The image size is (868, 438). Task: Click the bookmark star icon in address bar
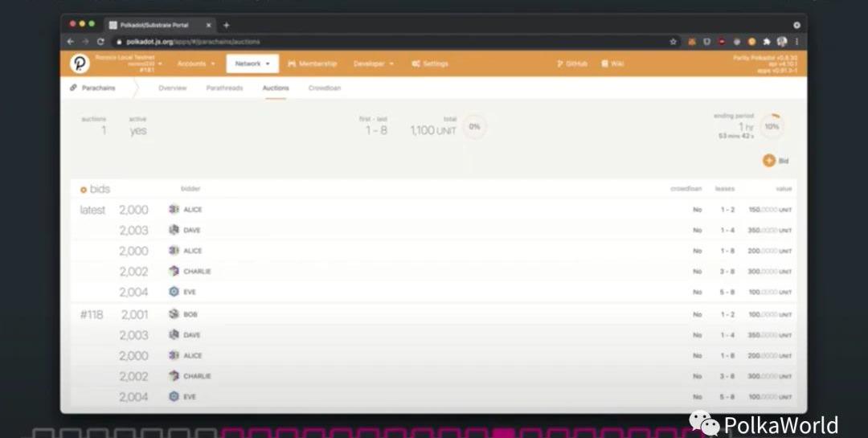(x=672, y=42)
